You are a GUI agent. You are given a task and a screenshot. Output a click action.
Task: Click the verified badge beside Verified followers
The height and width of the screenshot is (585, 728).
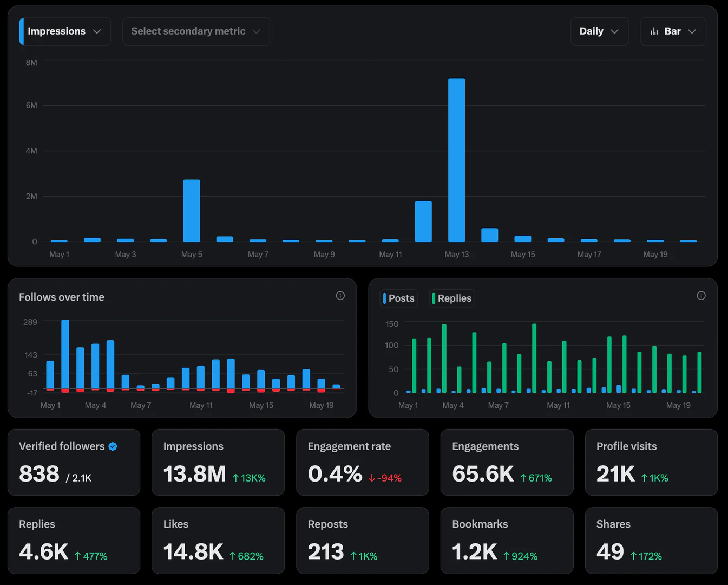tap(113, 446)
